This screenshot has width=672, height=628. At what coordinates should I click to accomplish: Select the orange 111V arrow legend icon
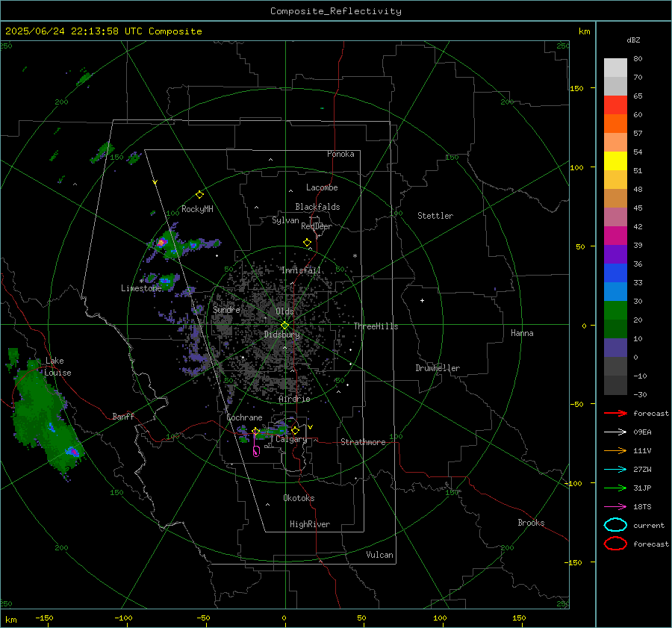pos(615,450)
